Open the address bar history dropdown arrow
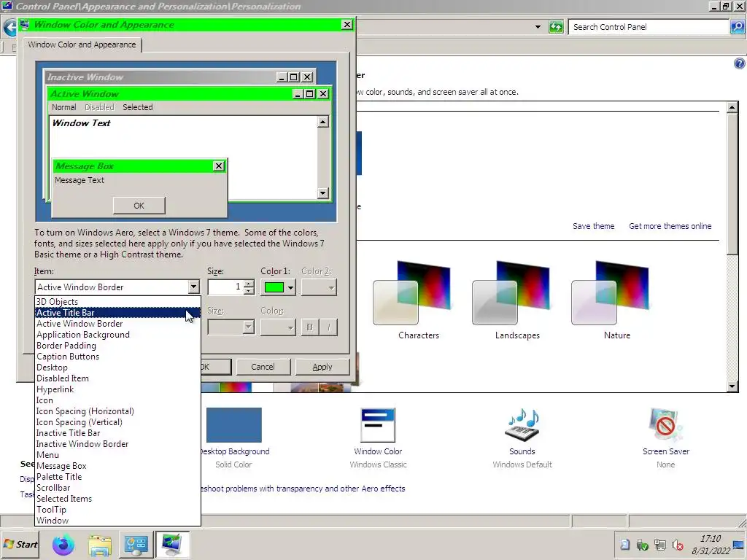Image resolution: width=747 pixels, height=560 pixels. (x=538, y=27)
